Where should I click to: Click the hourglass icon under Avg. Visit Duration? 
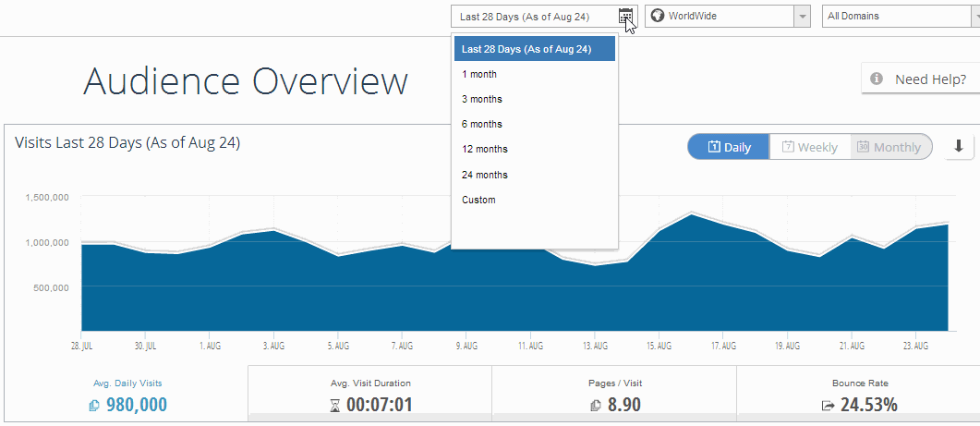pyautogui.click(x=334, y=405)
